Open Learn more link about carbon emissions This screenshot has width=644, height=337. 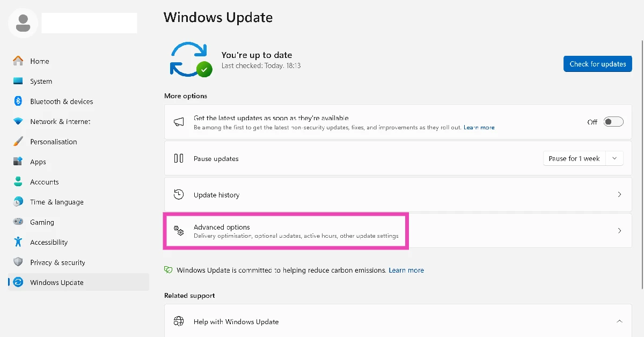[406, 270]
